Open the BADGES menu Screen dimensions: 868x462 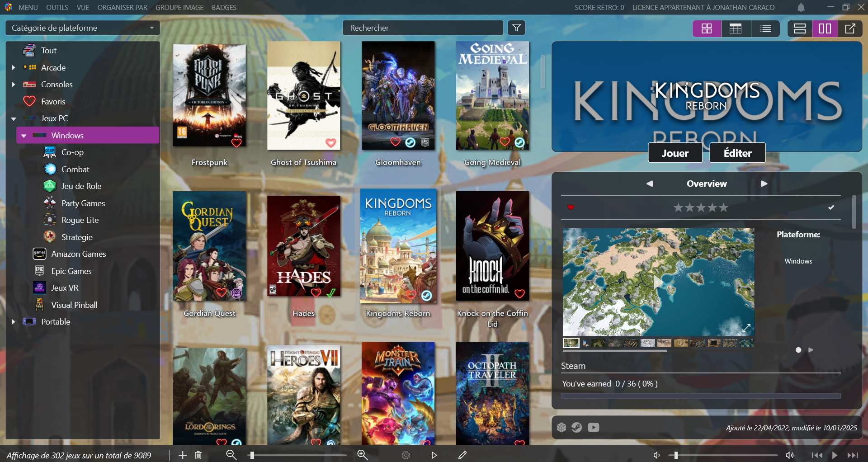(224, 8)
